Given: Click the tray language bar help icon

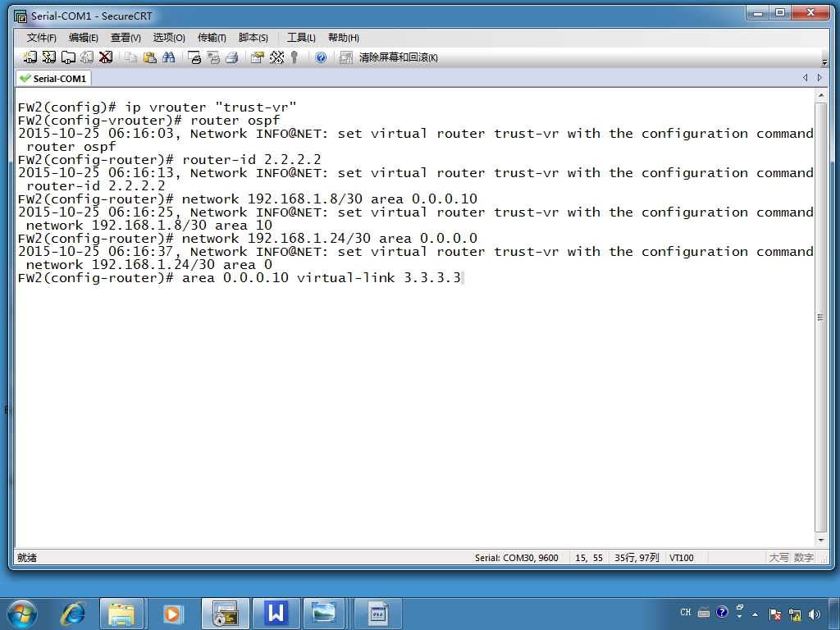Looking at the screenshot, I should (722, 612).
